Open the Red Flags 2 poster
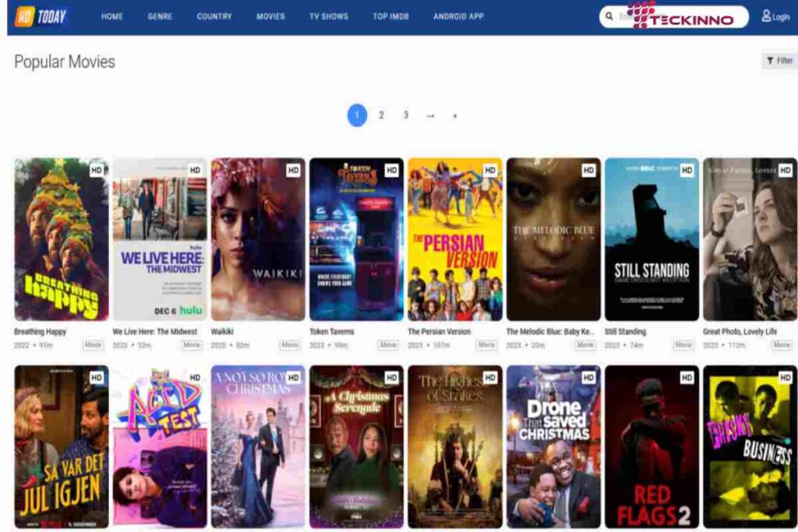Viewport: 798px width, 532px height. (651, 446)
